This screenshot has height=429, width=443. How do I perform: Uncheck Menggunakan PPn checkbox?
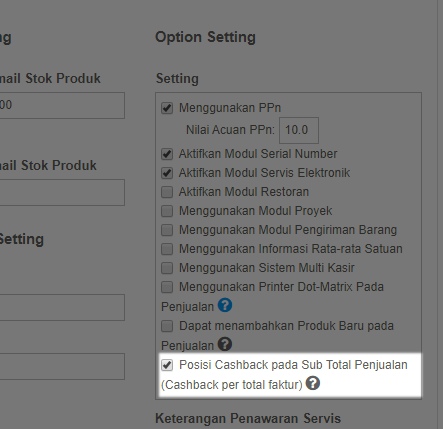click(x=167, y=108)
